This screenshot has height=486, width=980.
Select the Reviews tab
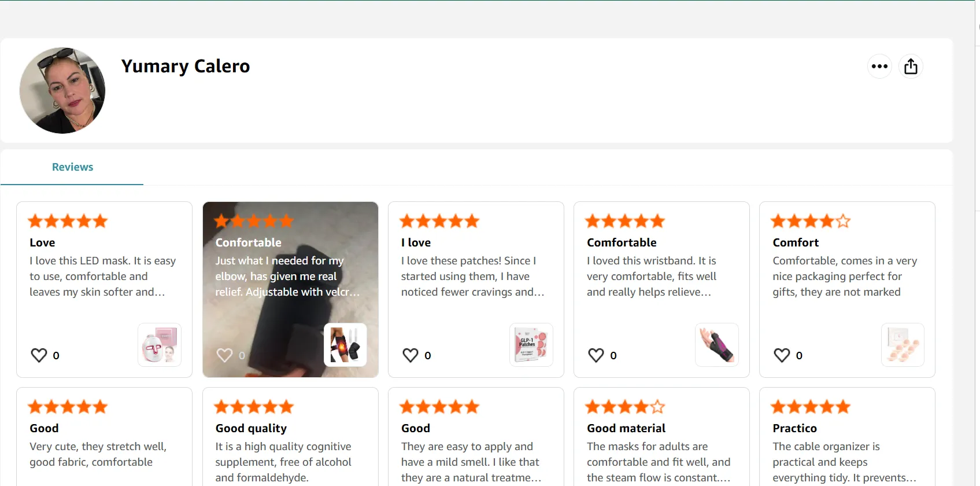click(x=72, y=167)
